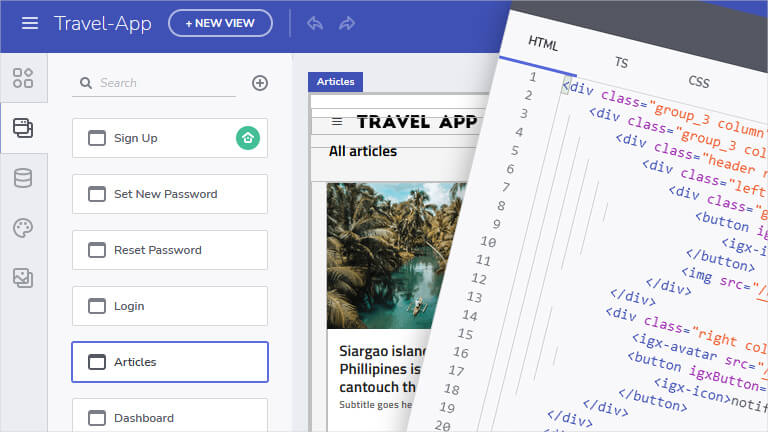The image size is (768, 432).
Task: Open the data sources database icon
Action: tap(22, 178)
